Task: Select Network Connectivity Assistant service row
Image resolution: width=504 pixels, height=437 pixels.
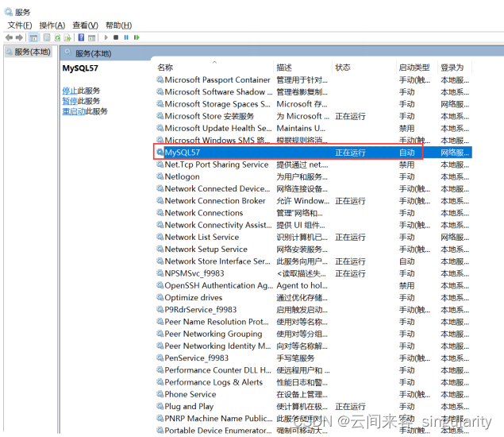Action: [314, 225]
